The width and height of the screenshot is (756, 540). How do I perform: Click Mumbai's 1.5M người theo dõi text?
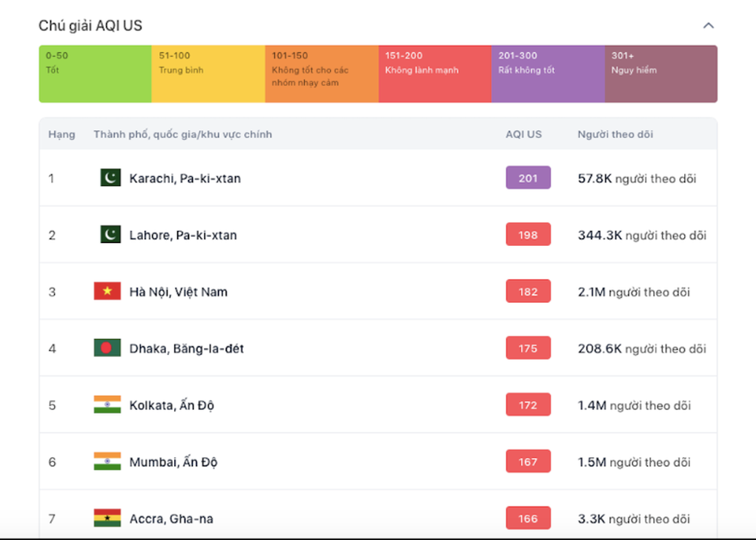click(634, 462)
